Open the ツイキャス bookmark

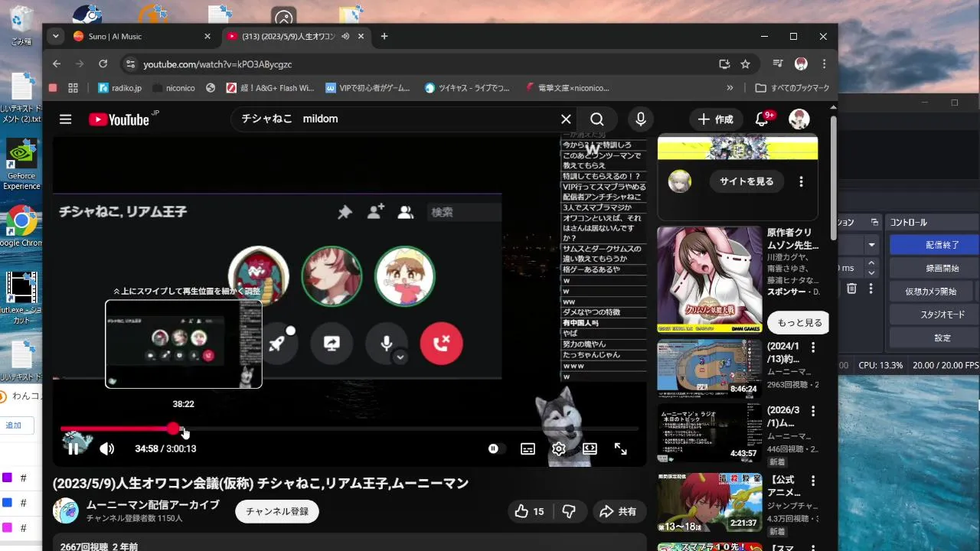pyautogui.click(x=467, y=88)
